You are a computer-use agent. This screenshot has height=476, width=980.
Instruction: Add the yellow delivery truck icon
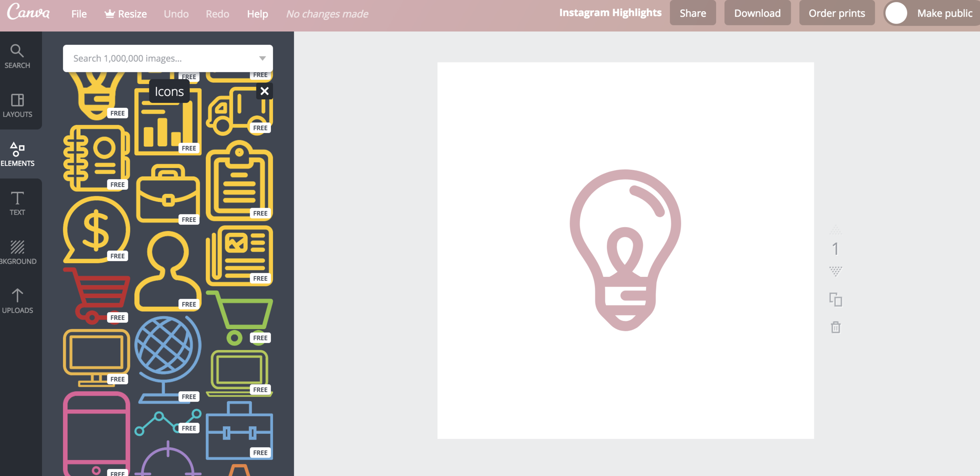point(239,111)
